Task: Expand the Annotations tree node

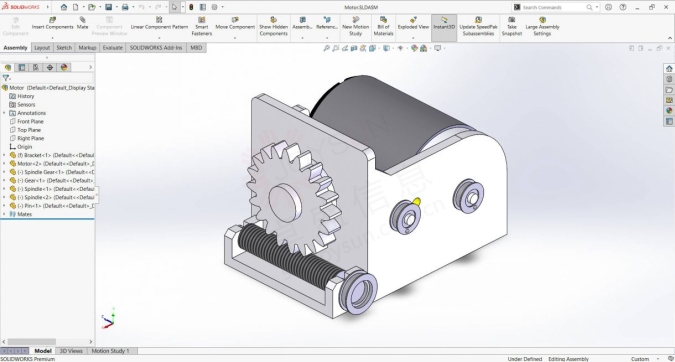Action: click(x=4, y=113)
